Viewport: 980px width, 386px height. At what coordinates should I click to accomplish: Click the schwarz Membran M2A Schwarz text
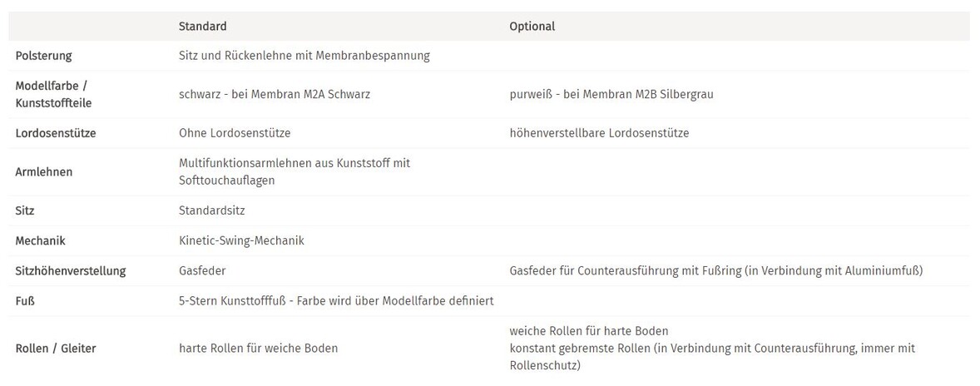pos(275,94)
